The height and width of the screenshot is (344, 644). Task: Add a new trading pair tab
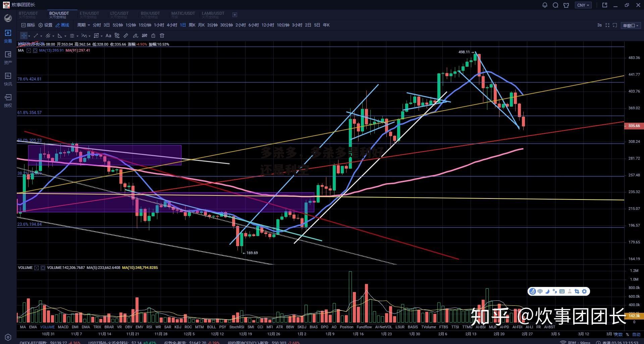(235, 15)
